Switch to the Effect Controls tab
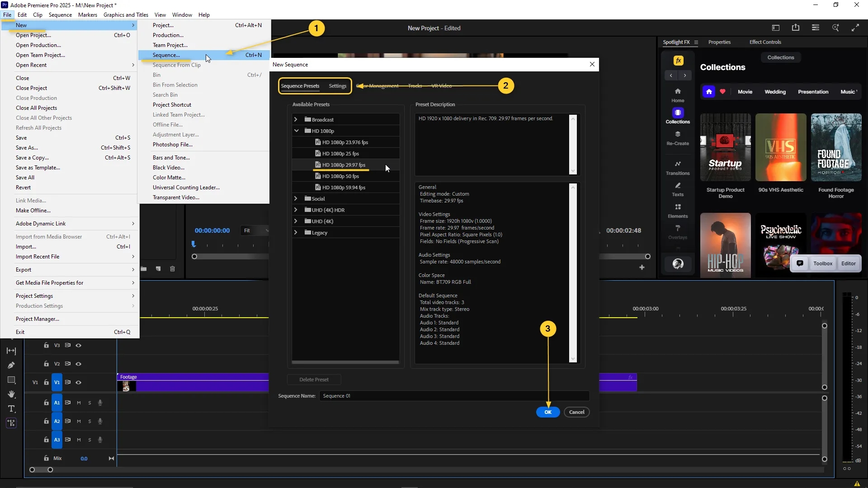Viewport: 868px width, 488px height. 765,42
